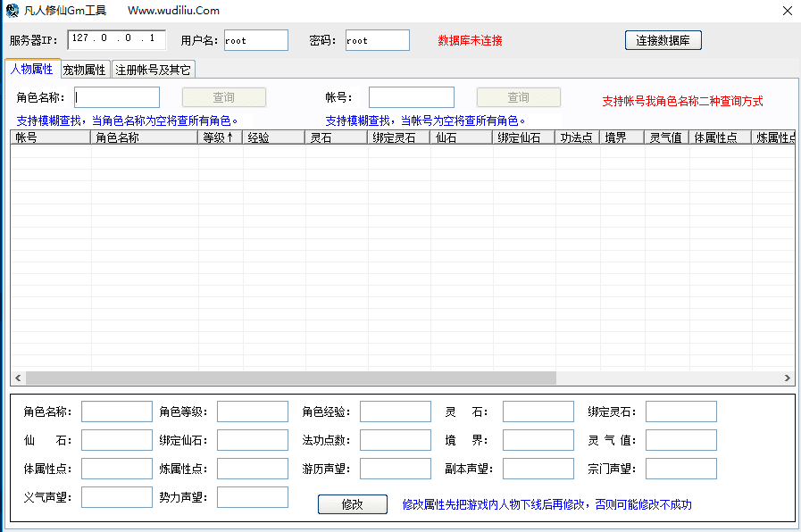801x532 pixels.
Task: Click the 帐号 search field
Action: pyautogui.click(x=412, y=97)
